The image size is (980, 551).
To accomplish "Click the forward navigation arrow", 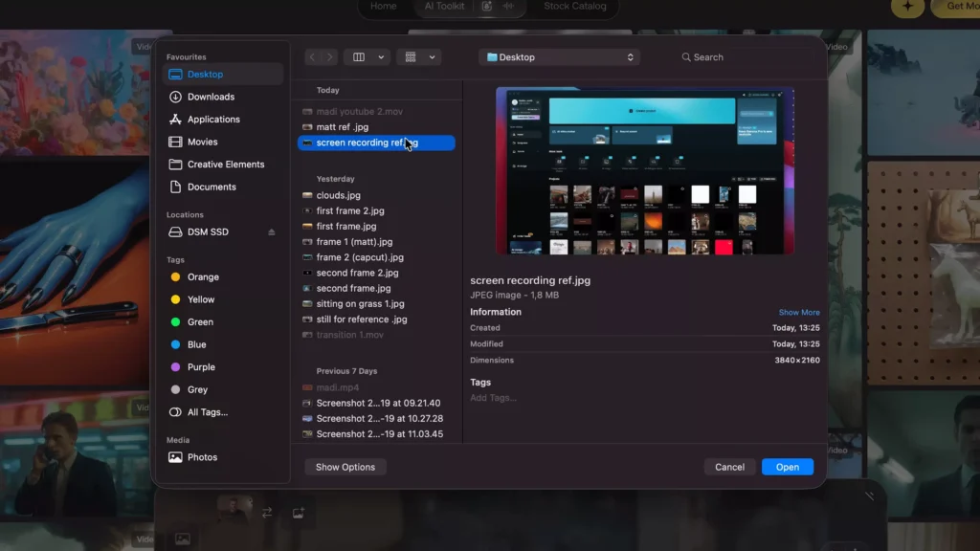I will [330, 56].
